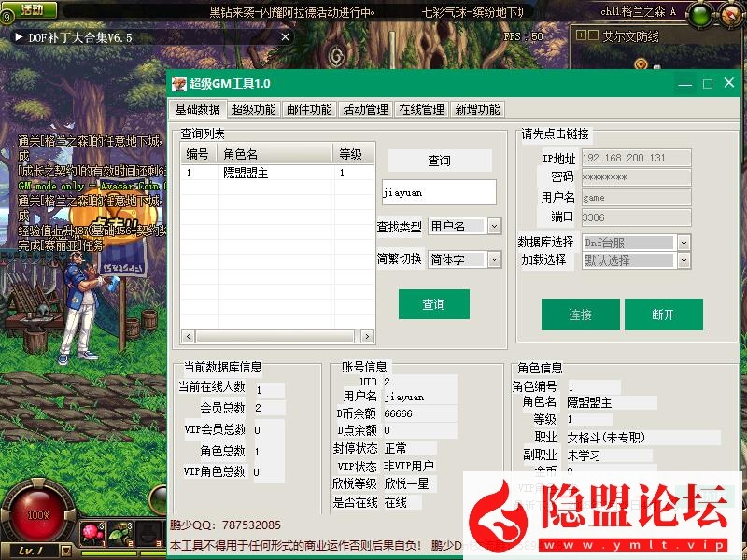Click the play arrow on DOF补丁大合集 bar
The height and width of the screenshot is (560, 747).
pyautogui.click(x=17, y=38)
